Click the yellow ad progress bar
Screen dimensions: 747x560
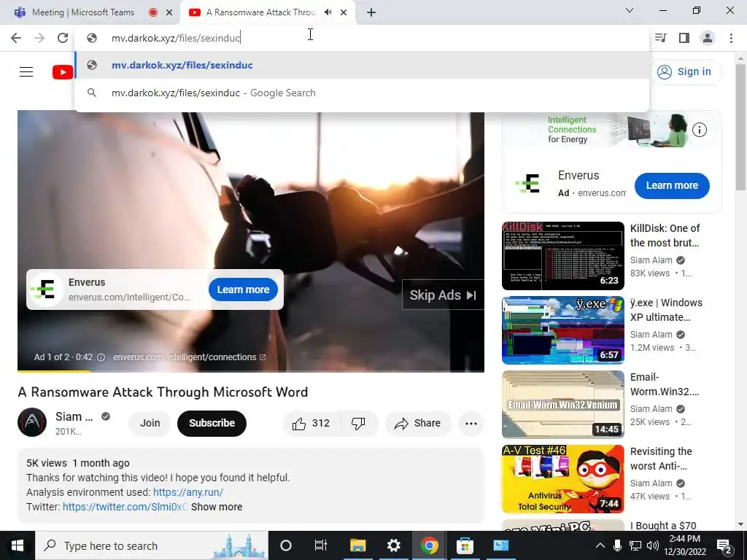point(54,370)
